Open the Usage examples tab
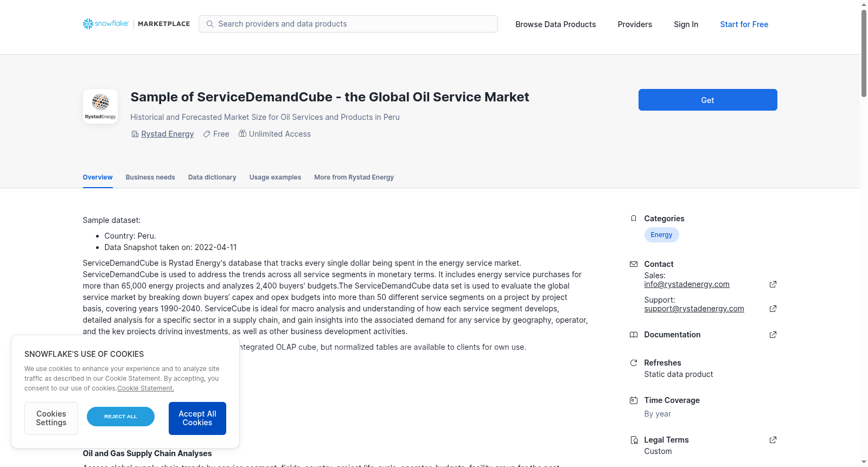868x467 pixels. click(x=275, y=177)
